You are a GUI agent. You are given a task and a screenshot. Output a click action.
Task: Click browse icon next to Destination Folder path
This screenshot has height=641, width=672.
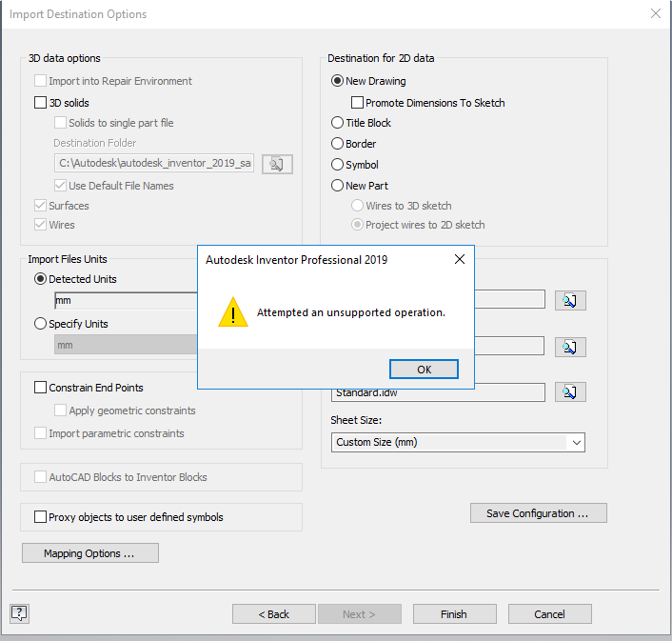(277, 164)
